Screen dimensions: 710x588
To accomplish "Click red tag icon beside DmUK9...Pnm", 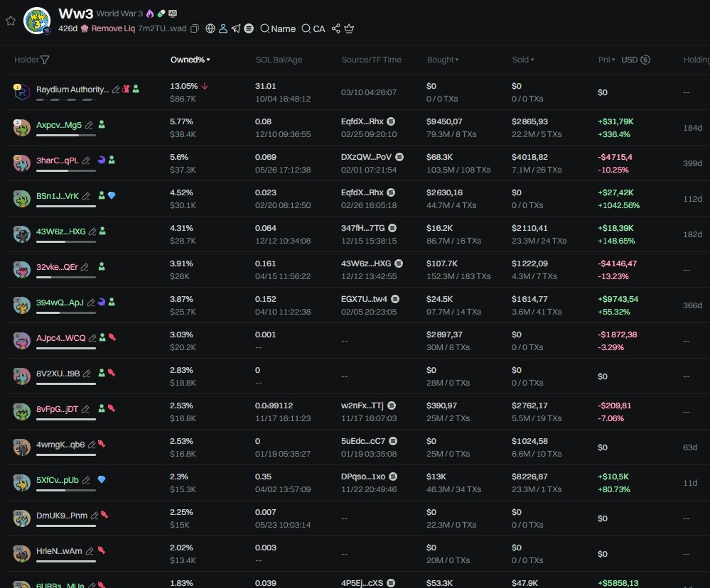I will 104,515.
